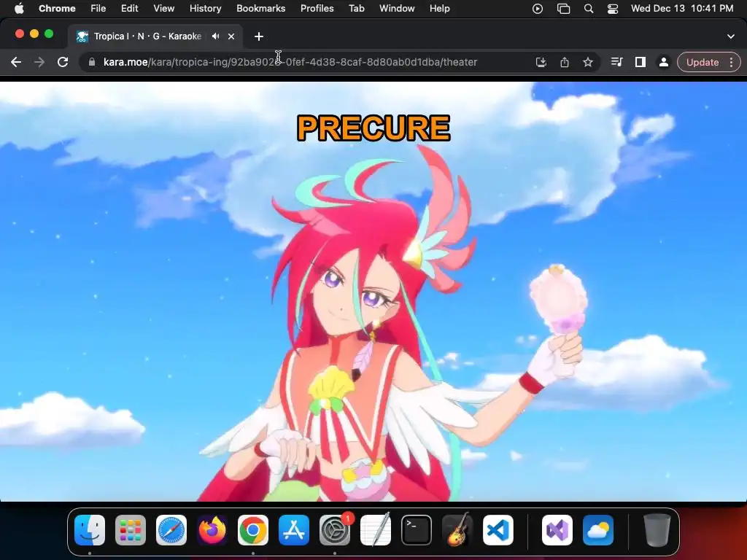The width and height of the screenshot is (747, 560).
Task: Launch Terminal from the Dock
Action: click(x=417, y=529)
